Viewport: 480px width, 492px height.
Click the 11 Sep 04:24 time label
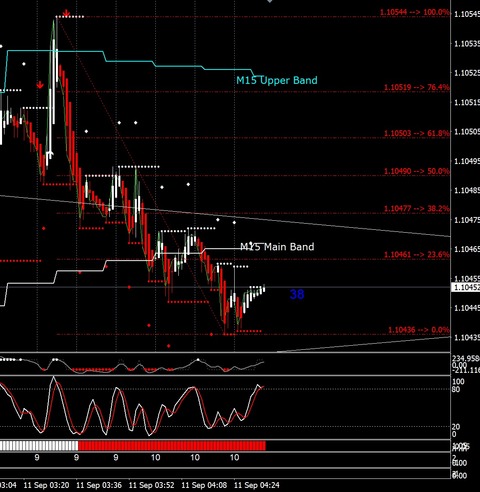point(257,485)
